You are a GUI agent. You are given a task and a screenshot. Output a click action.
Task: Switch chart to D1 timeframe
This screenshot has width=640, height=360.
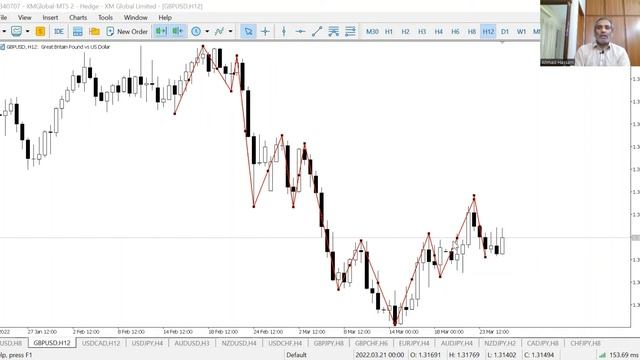tap(505, 31)
